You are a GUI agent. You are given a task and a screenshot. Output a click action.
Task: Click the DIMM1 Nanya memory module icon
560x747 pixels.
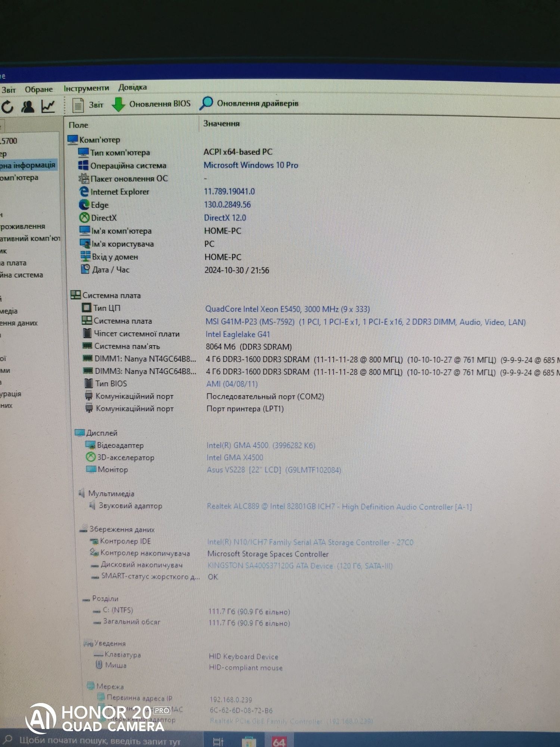(87, 359)
